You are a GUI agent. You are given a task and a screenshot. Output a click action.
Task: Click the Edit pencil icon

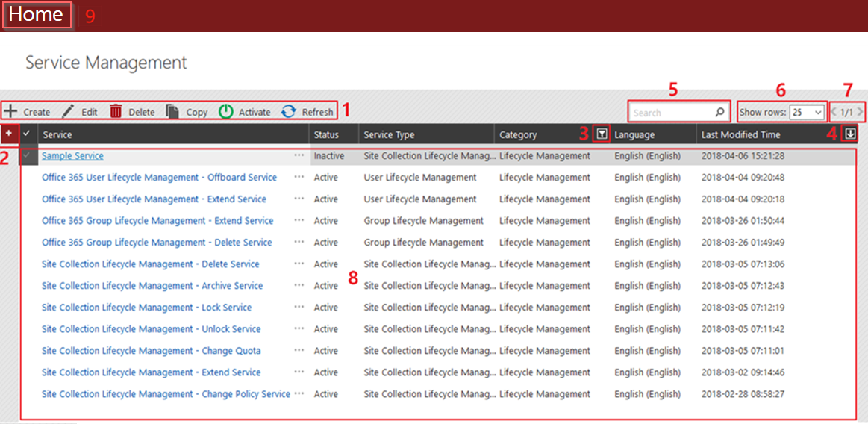coord(68,111)
